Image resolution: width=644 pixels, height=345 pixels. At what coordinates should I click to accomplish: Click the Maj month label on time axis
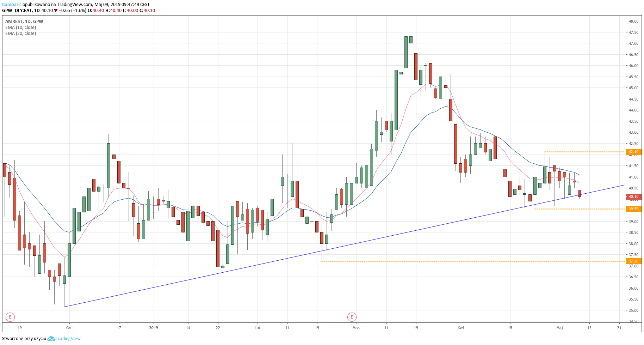point(559,328)
